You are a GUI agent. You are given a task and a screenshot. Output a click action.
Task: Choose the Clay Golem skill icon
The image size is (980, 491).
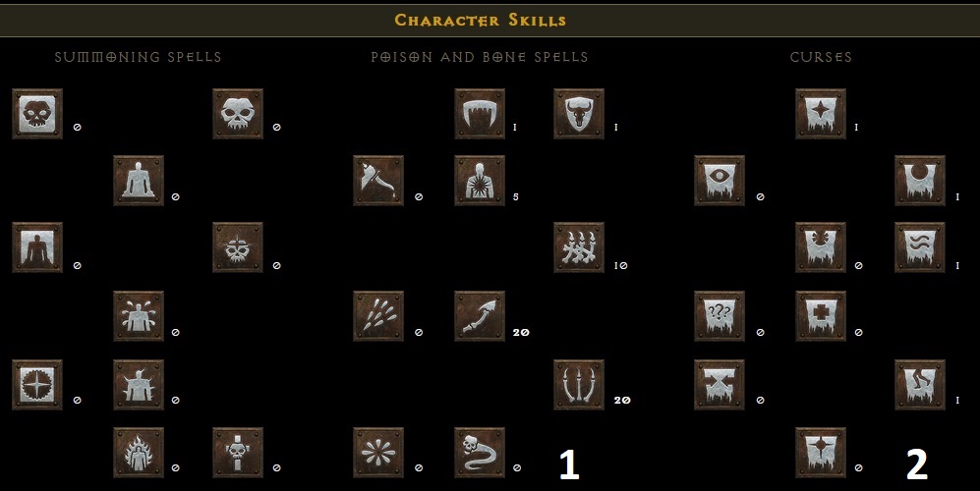point(139,181)
